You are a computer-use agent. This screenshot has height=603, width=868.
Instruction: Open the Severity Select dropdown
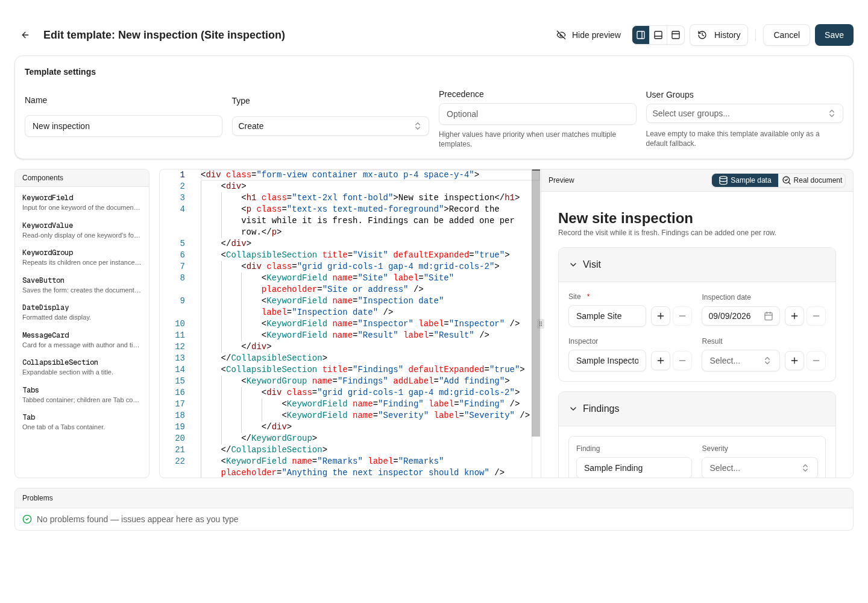[x=759, y=468]
